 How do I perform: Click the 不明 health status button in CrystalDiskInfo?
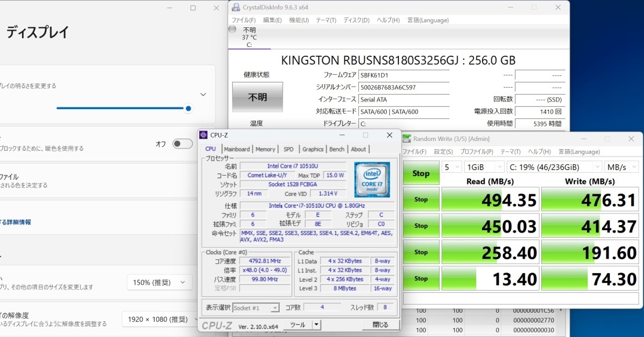tap(257, 97)
